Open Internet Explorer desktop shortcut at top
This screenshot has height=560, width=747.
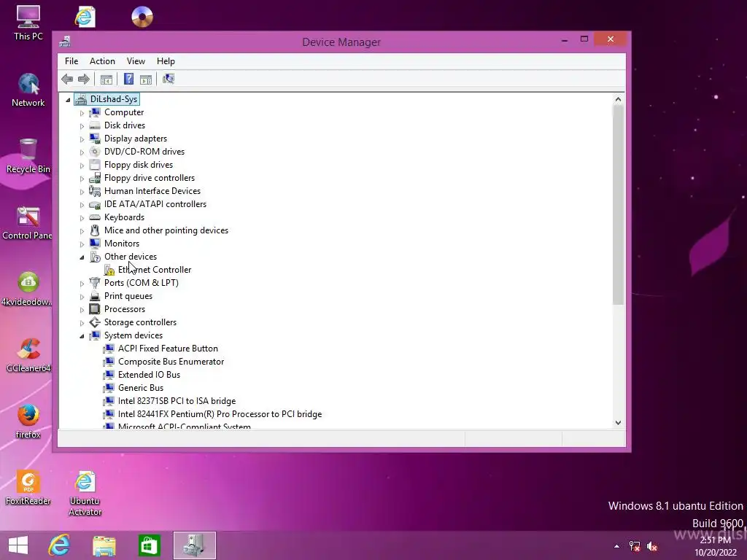point(85,17)
